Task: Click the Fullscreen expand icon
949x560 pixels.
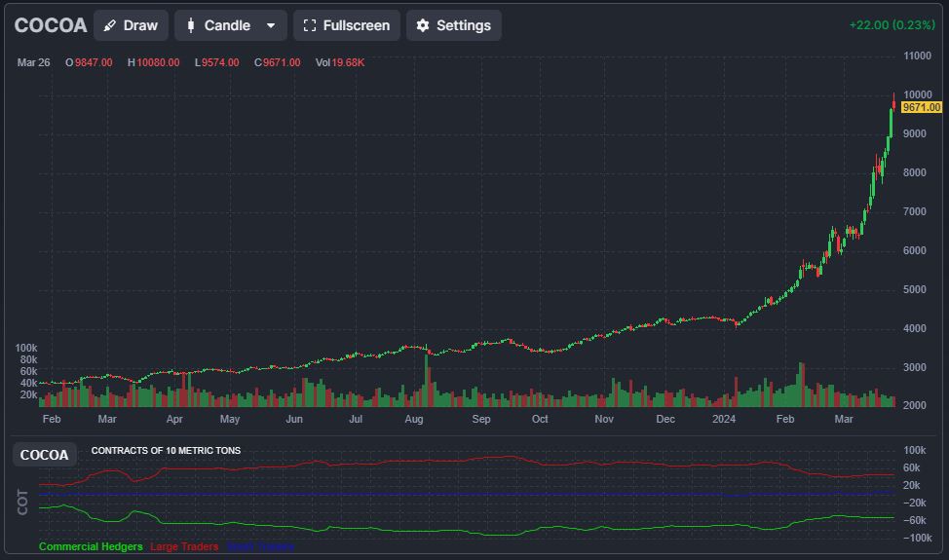Action: tap(309, 25)
